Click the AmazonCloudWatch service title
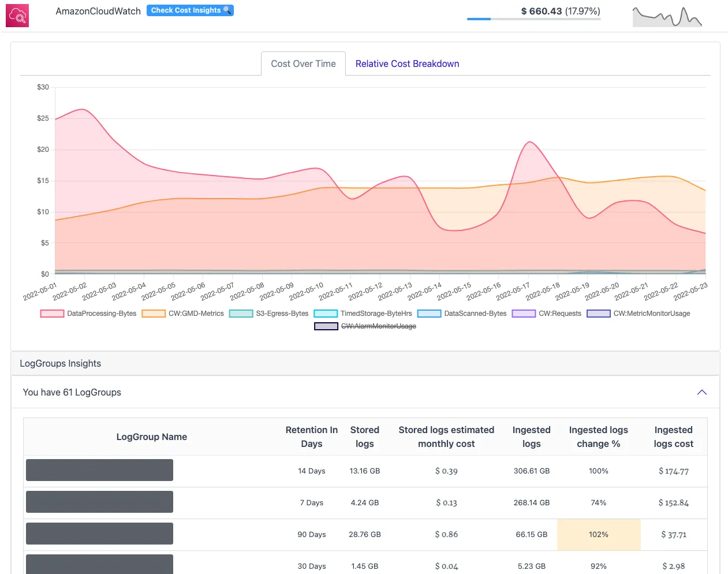This screenshot has height=574, width=728. point(98,11)
